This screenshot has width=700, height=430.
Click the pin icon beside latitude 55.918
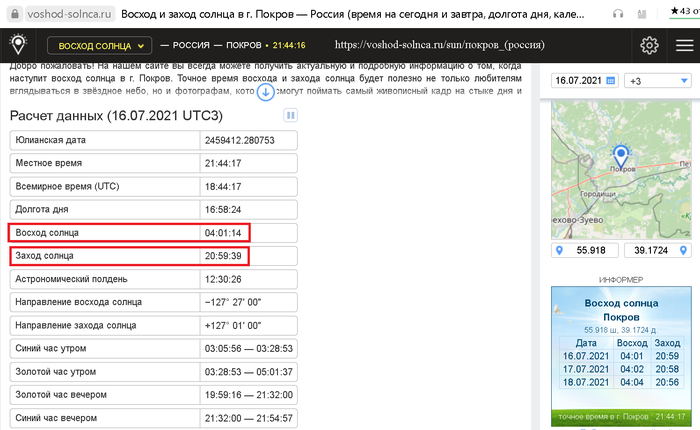point(559,250)
